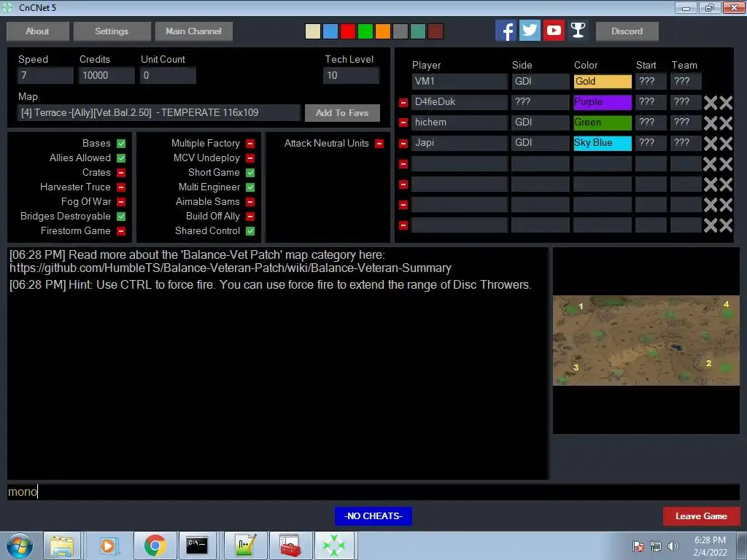Screen dimensions: 747x560
Task: Enable the Attack Neutral Units option
Action: (379, 144)
